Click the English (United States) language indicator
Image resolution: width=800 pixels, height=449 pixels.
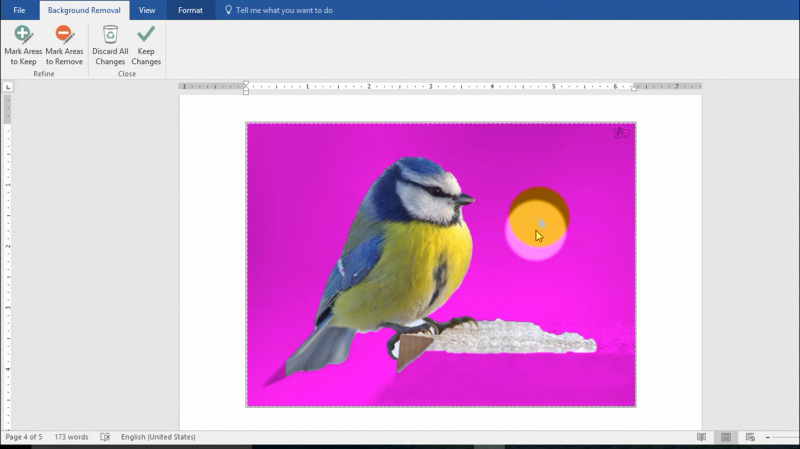coord(158,437)
